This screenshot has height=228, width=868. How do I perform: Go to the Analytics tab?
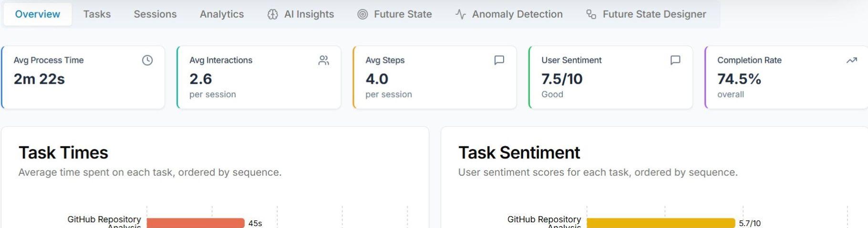[222, 14]
